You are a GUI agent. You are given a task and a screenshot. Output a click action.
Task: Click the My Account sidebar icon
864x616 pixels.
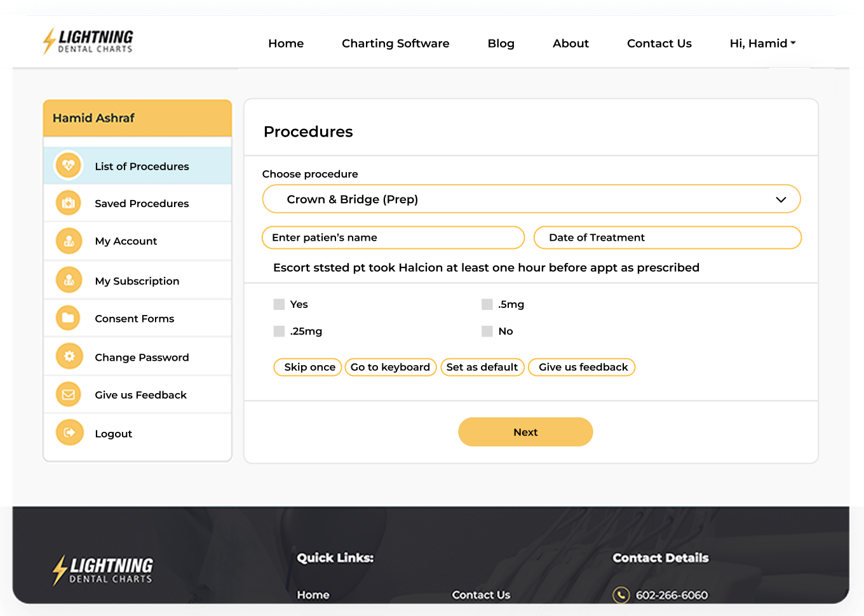[69, 241]
